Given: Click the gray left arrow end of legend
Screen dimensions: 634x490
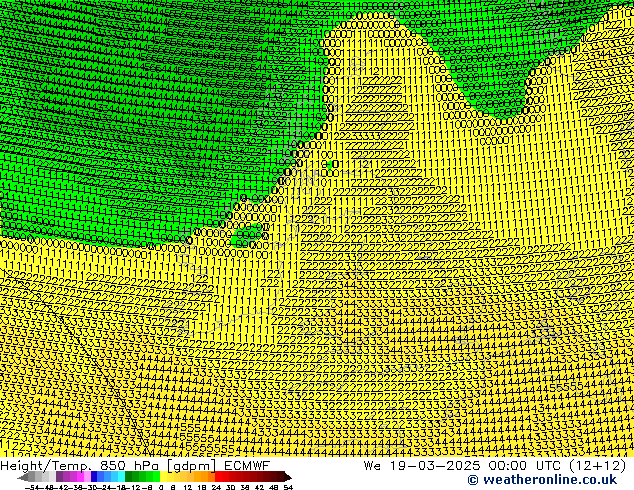Looking at the screenshot, I should click(23, 477).
